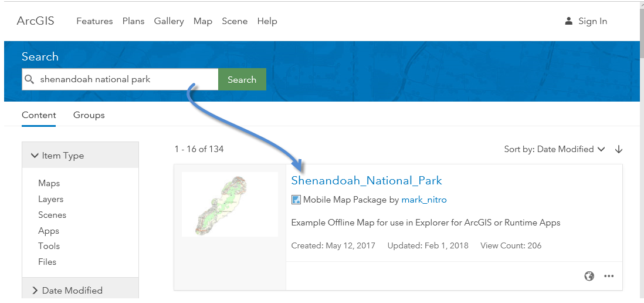Click the 'View Count: 206' text
This screenshot has width=644, height=303.
511,246
